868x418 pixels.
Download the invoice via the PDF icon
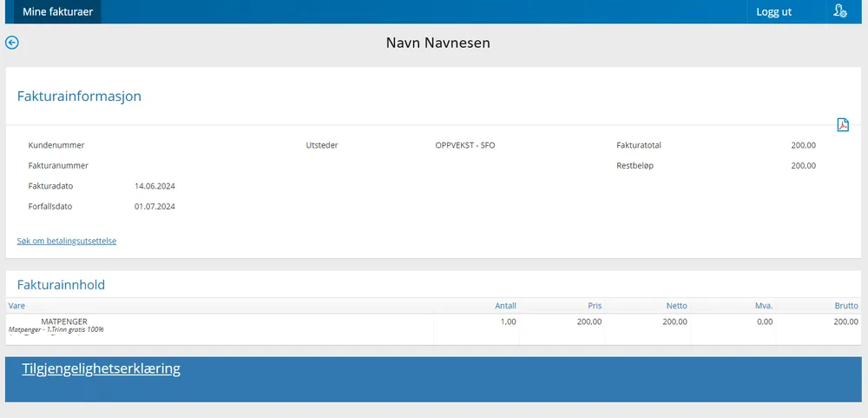tap(842, 124)
